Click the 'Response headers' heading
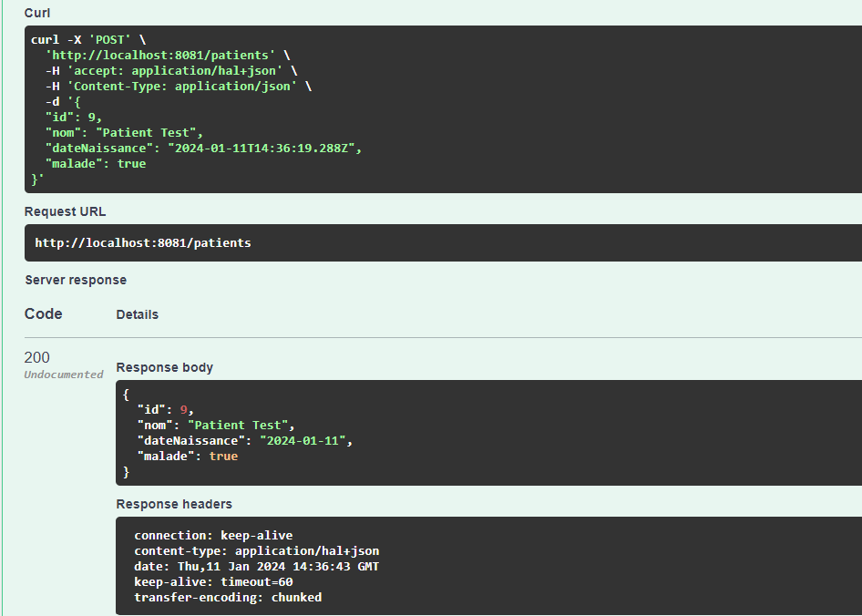 174,504
